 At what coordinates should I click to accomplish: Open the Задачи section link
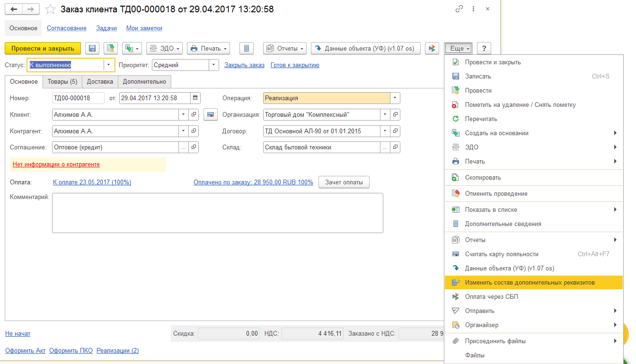coord(106,28)
